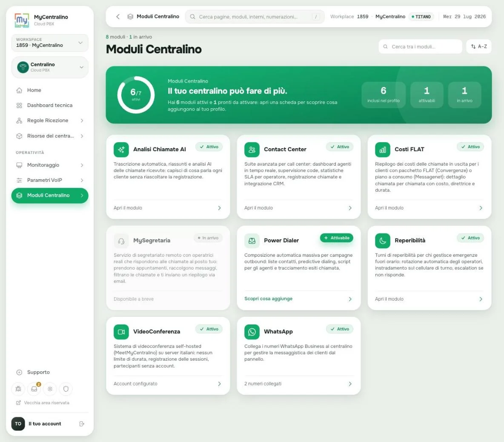The height and width of the screenshot is (442, 504).
Task: Click Scopri cosa aggiunge link
Action: pyautogui.click(x=269, y=298)
